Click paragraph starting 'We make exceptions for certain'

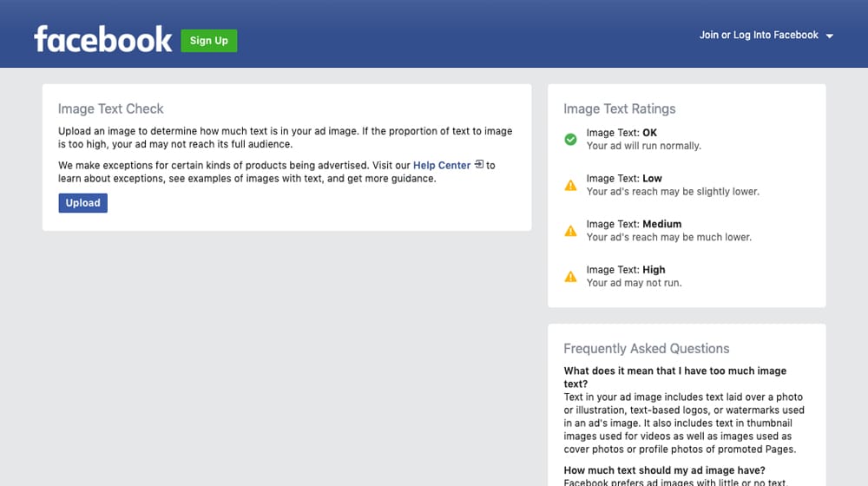(x=277, y=172)
